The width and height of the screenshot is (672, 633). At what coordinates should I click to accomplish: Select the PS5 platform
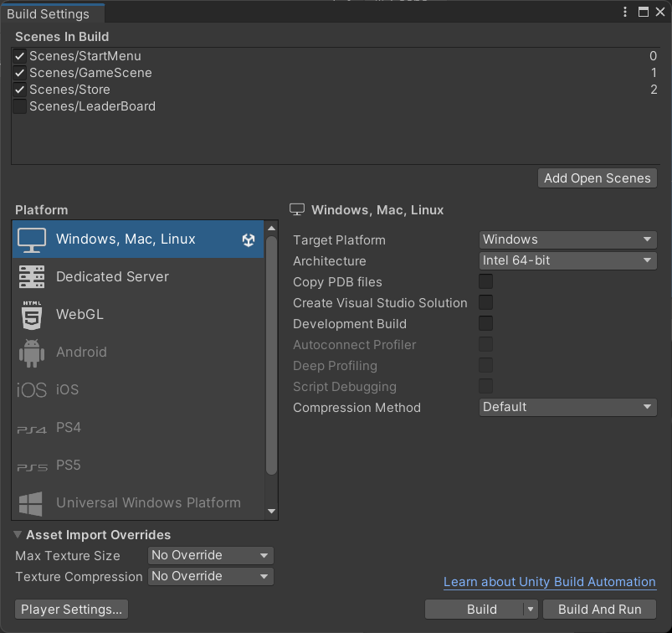(x=138, y=466)
